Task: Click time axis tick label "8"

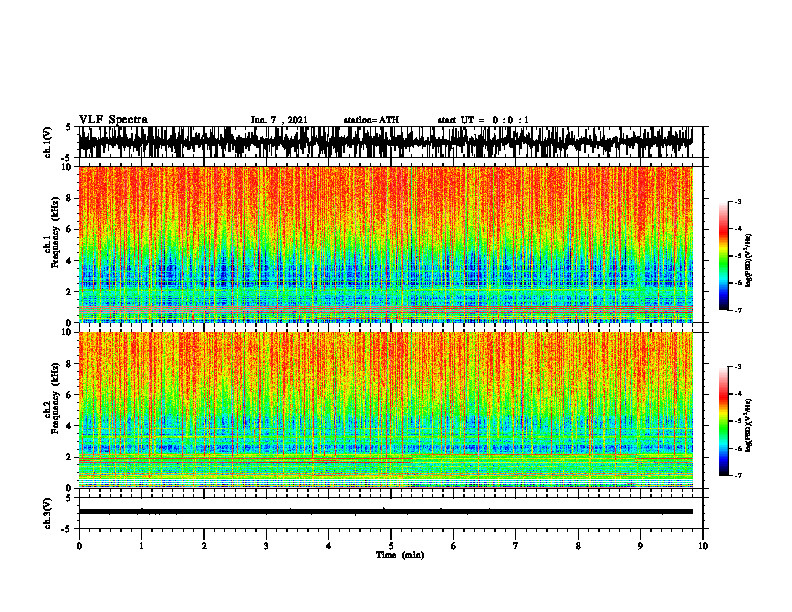Action: point(578,546)
